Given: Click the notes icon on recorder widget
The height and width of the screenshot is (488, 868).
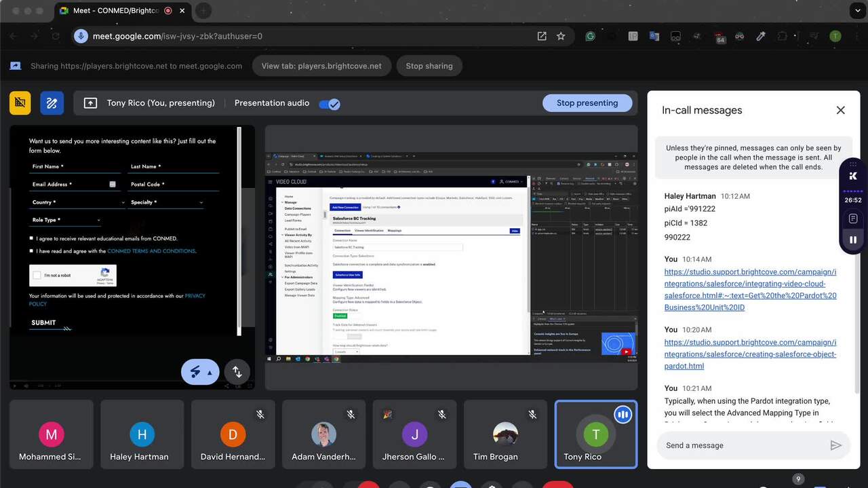Looking at the screenshot, I should 853,219.
